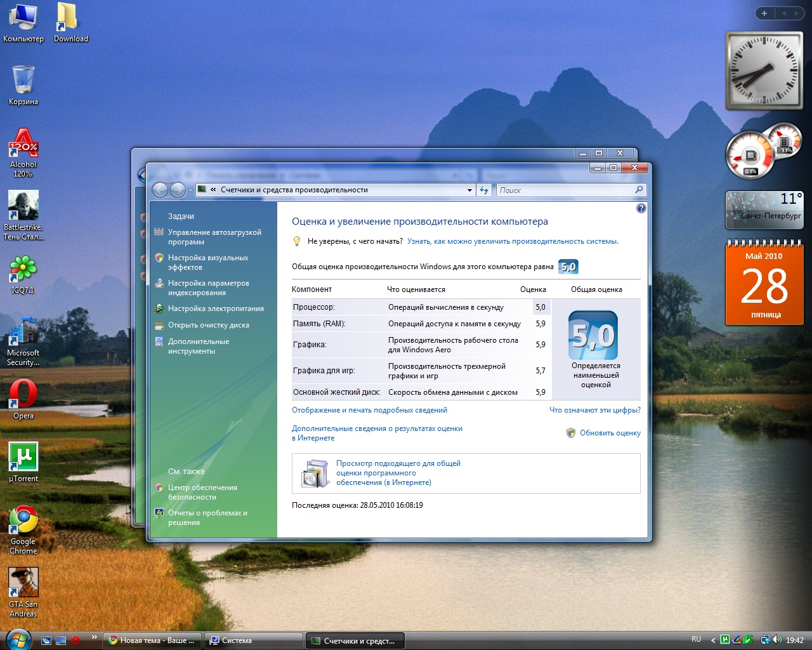
Task: Launch GTA San Andreas shortcut
Action: point(23,592)
